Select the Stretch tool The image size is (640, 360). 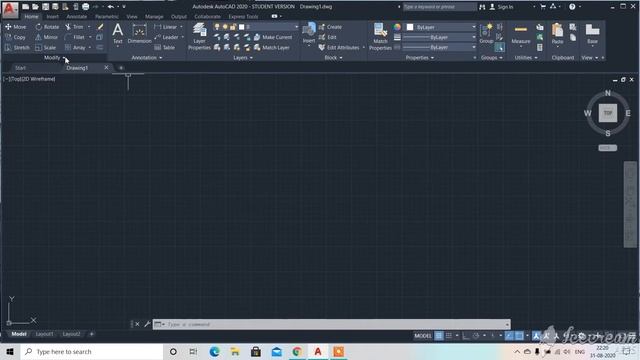pos(17,47)
